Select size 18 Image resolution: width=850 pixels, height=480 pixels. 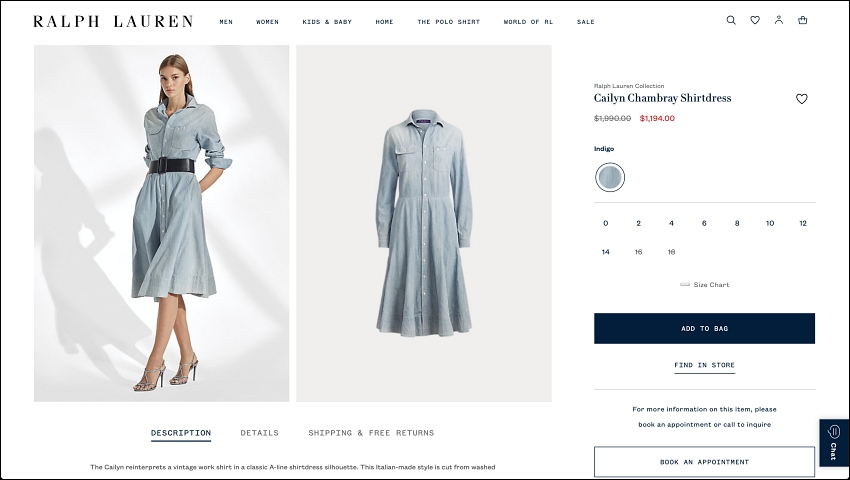click(x=671, y=252)
